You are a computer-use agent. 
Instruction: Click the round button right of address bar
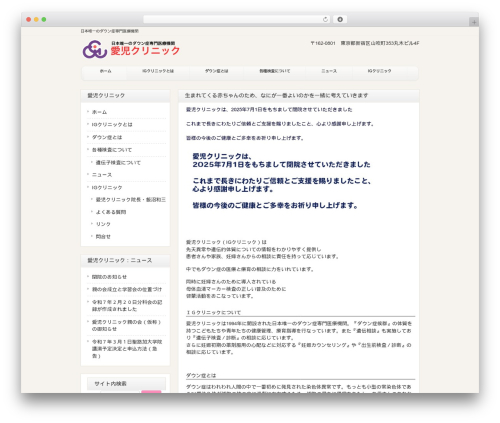(x=340, y=19)
